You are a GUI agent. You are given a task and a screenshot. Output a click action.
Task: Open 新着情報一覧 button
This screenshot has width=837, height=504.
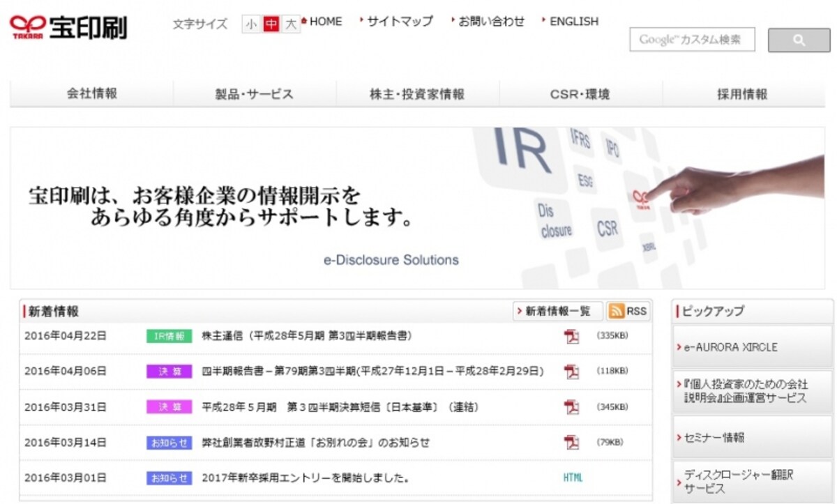click(x=558, y=311)
